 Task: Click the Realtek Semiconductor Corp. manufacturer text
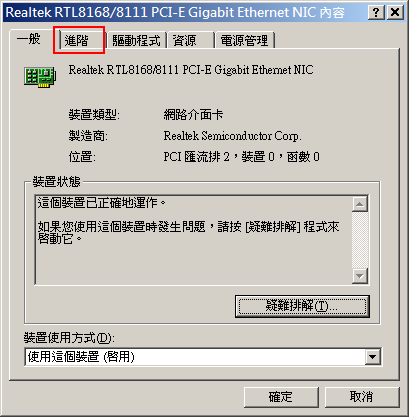coord(232,136)
